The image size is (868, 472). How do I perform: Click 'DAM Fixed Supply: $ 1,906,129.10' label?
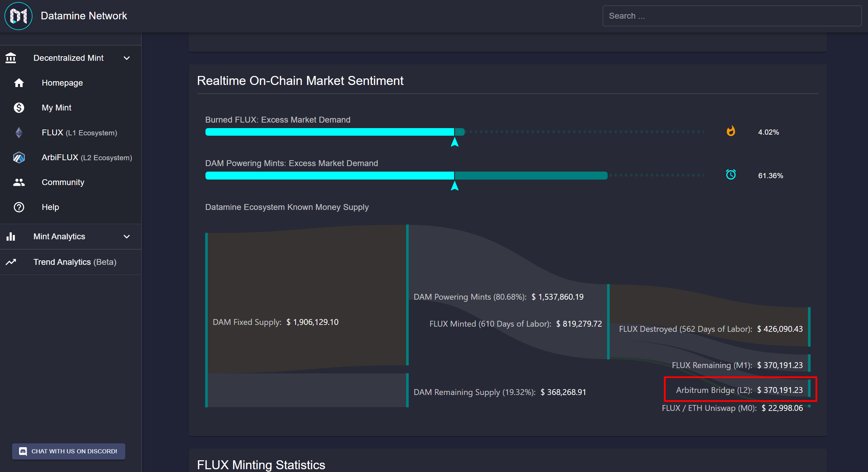pyautogui.click(x=276, y=322)
